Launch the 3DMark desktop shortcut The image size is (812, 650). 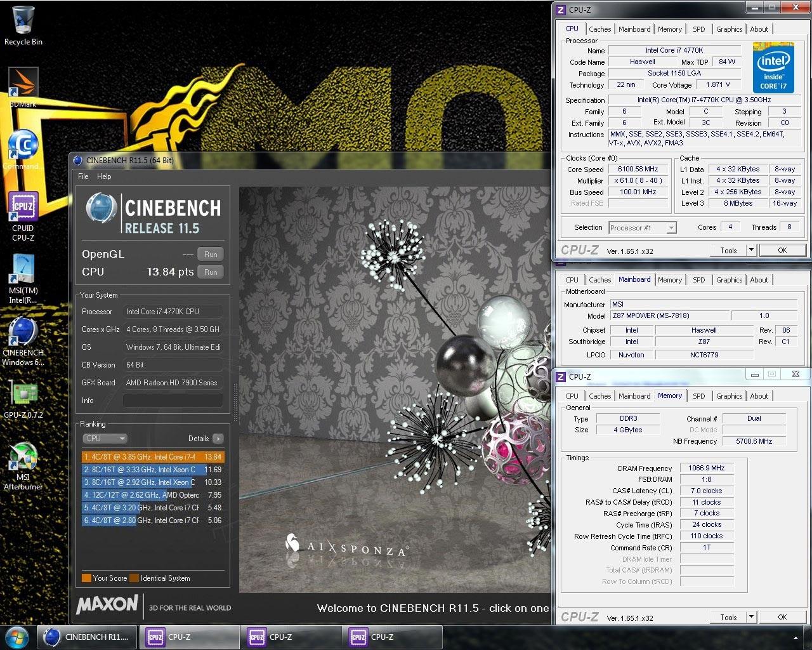23,88
